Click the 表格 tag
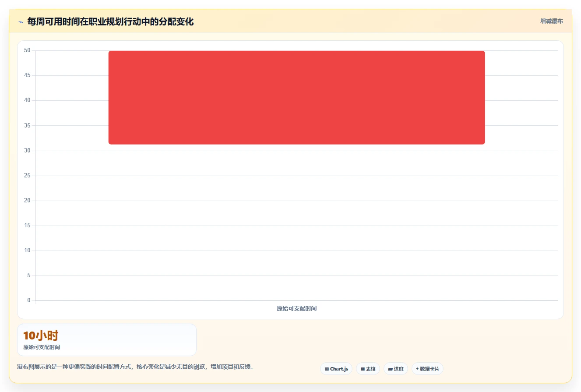 point(368,369)
